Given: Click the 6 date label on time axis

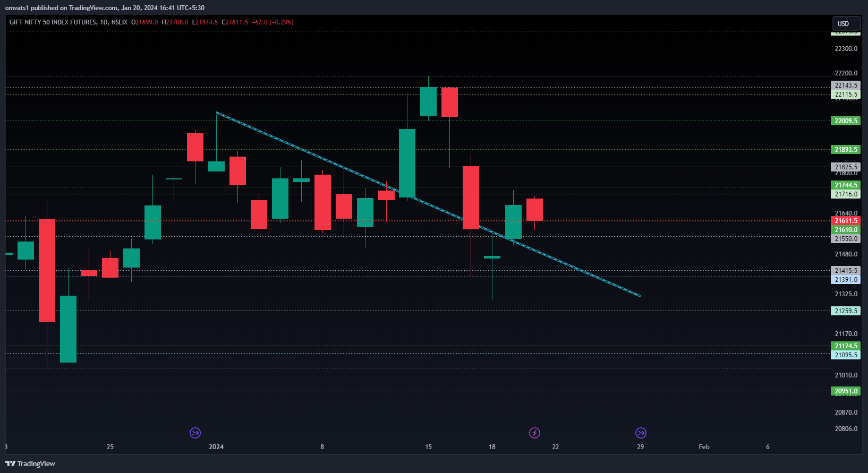Looking at the screenshot, I should (768, 447).
